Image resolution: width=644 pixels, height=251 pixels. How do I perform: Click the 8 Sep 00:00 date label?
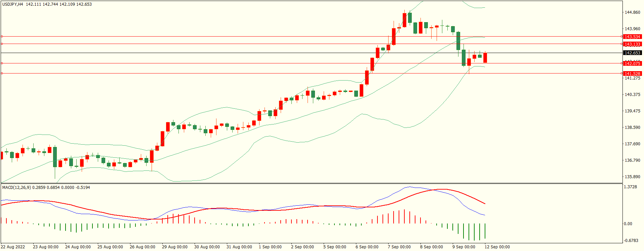(432, 247)
